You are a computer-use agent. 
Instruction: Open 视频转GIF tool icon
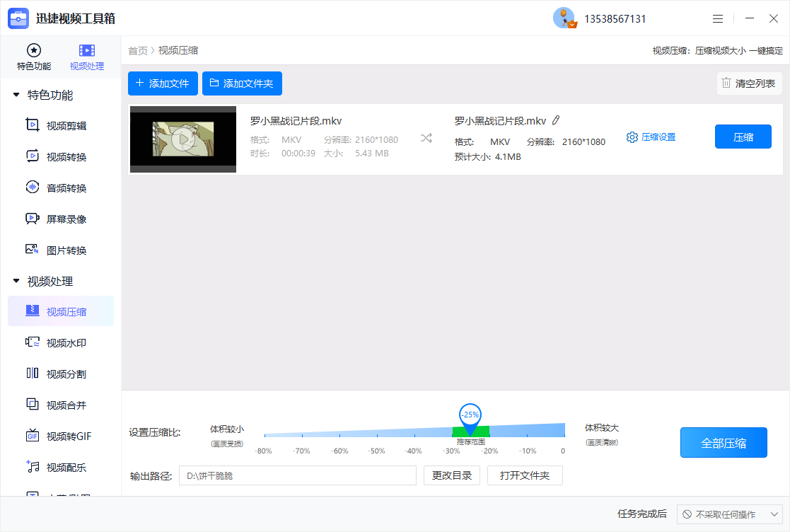33,436
